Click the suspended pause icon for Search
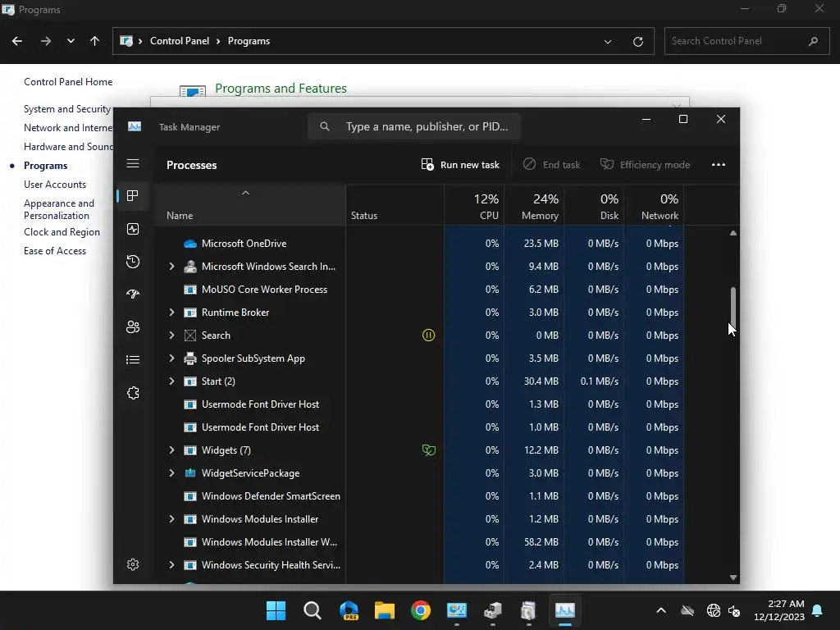840x630 pixels. (x=428, y=335)
